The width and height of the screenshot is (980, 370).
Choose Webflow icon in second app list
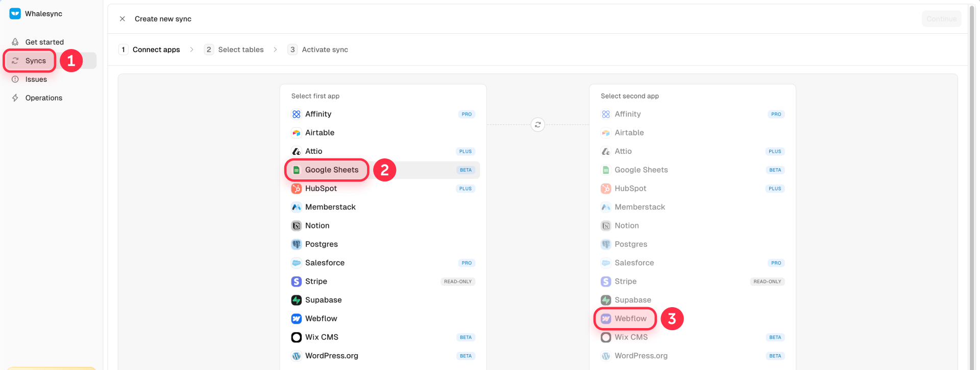pyautogui.click(x=606, y=319)
